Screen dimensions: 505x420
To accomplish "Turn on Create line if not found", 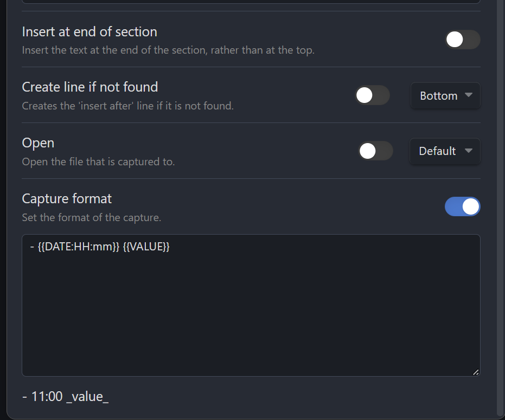I will [372, 95].
